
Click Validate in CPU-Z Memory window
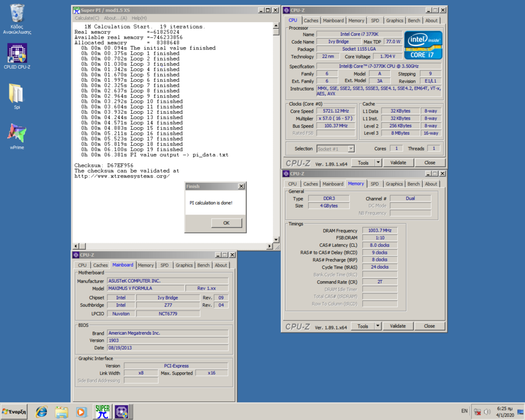click(398, 326)
